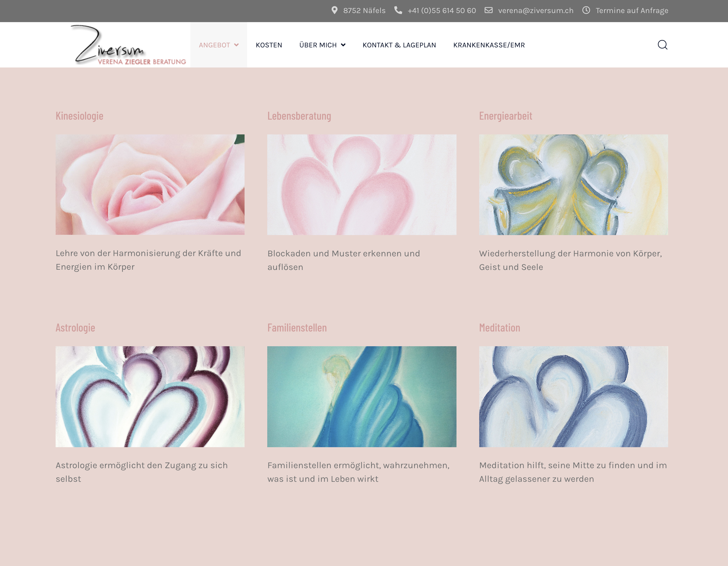The width and height of the screenshot is (728, 566).
Task: Click Termine auf Anfrage text
Action: pyautogui.click(x=632, y=11)
